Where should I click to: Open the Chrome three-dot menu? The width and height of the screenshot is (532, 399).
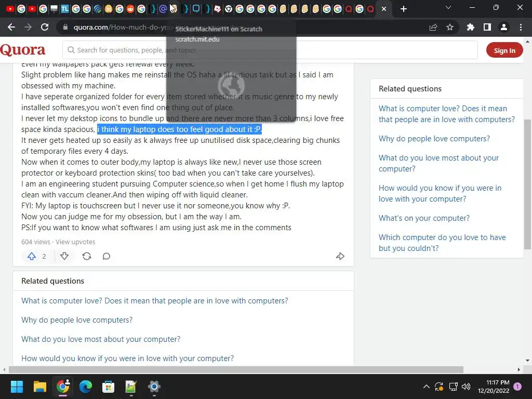point(521,27)
